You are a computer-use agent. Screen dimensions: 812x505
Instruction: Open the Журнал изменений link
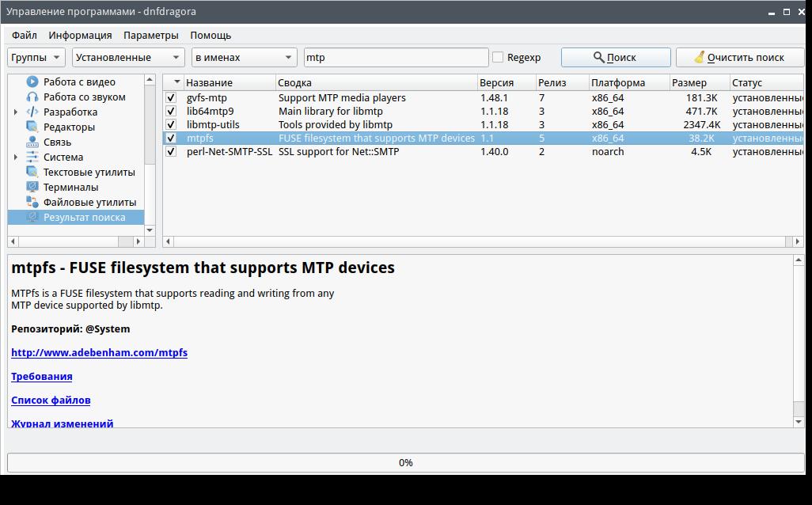[x=63, y=423]
